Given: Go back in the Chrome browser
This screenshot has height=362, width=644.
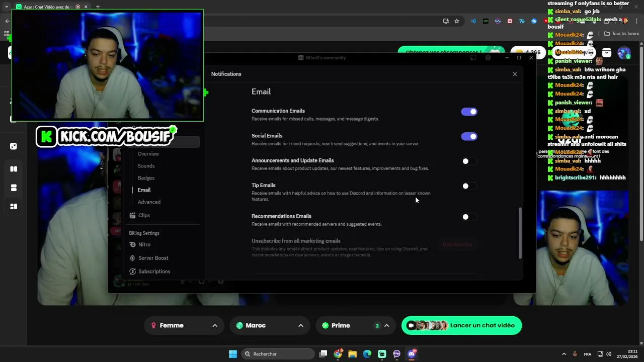Looking at the screenshot, I should coord(7,21).
